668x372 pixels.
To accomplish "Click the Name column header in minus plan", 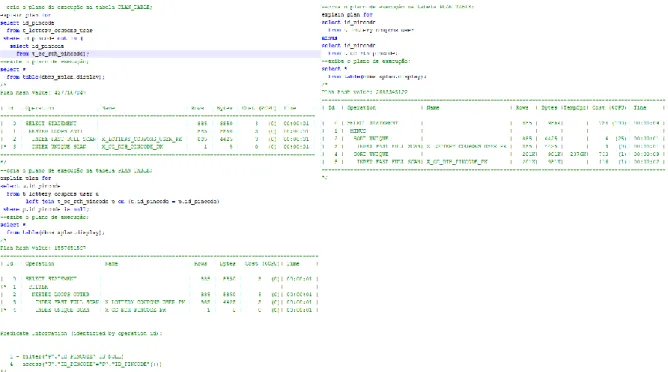I will 433,108.
